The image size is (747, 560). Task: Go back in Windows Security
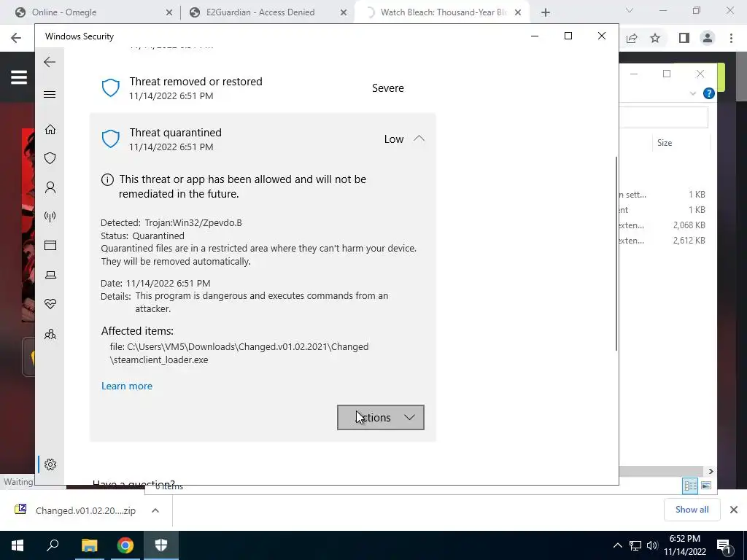tap(50, 62)
